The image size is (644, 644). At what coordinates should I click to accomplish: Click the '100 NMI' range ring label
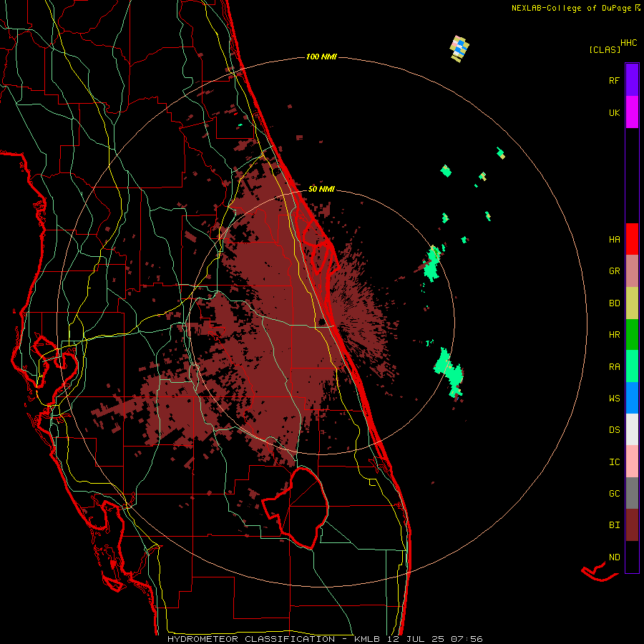pyautogui.click(x=321, y=57)
